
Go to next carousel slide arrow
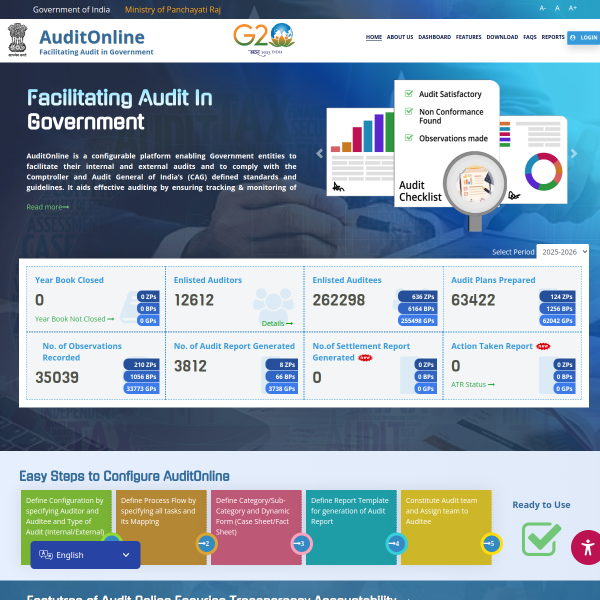574,153
